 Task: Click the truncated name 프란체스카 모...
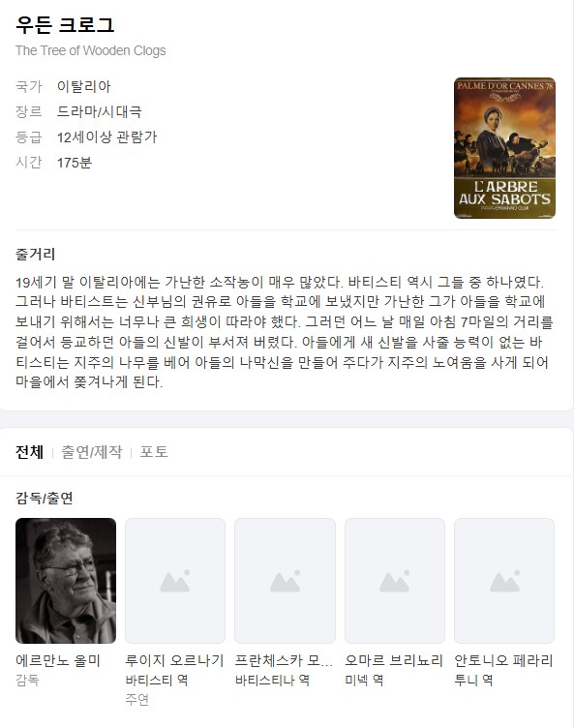tap(284, 660)
